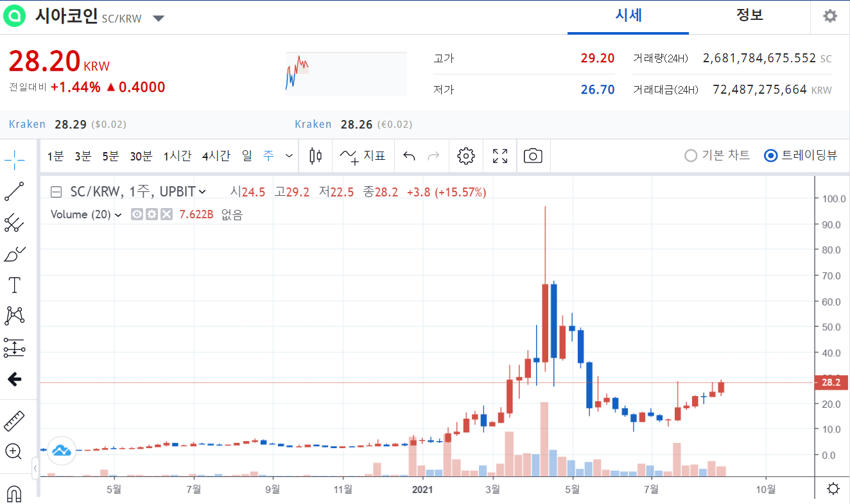The width and height of the screenshot is (850, 504).
Task: Select the 기본 차트 radio option
Action: (x=717, y=155)
